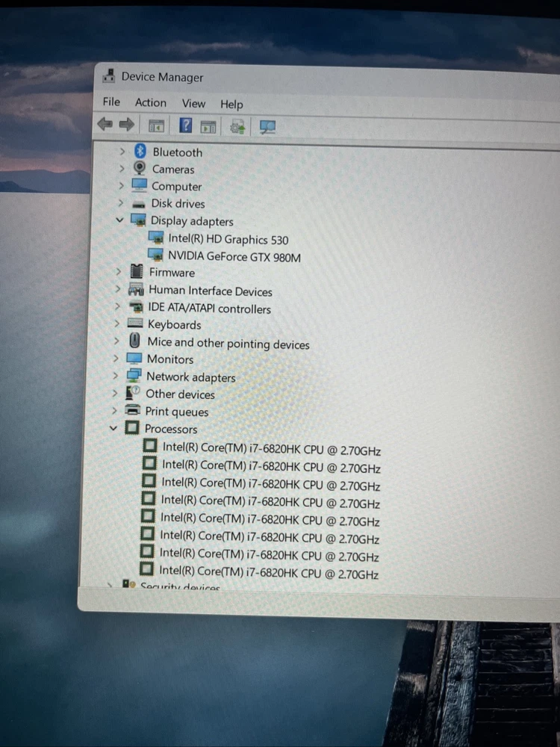Screen dimensions: 560x747
Task: Select the NVIDIA GeForce GTX 980M adapter
Action: (234, 257)
